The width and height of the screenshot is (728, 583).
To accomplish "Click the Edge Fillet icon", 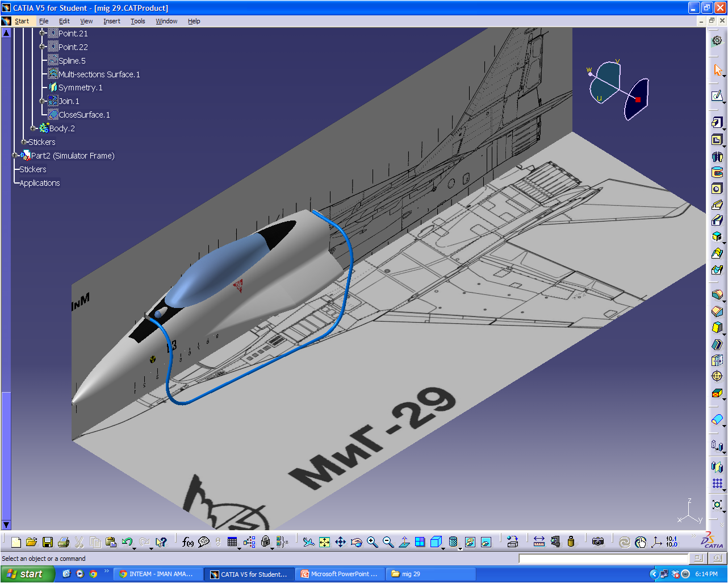I will point(717,295).
